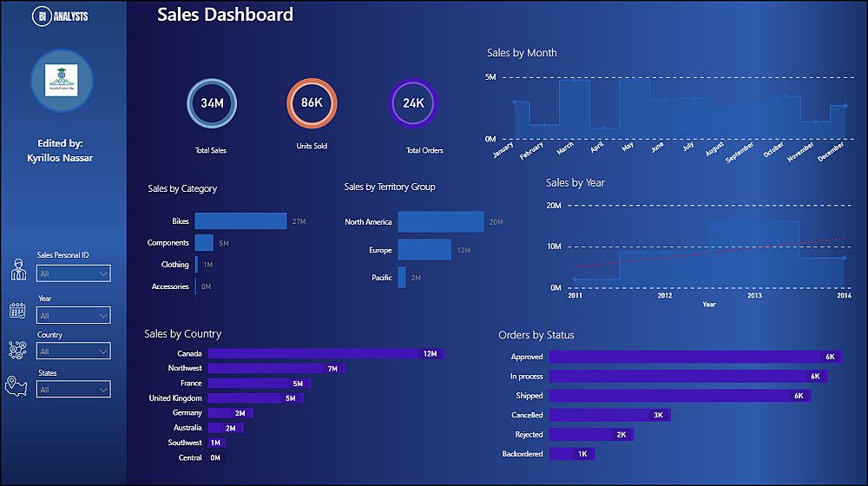This screenshot has height=486, width=868.
Task: Click the network icon beside Country filter
Action: (x=17, y=350)
